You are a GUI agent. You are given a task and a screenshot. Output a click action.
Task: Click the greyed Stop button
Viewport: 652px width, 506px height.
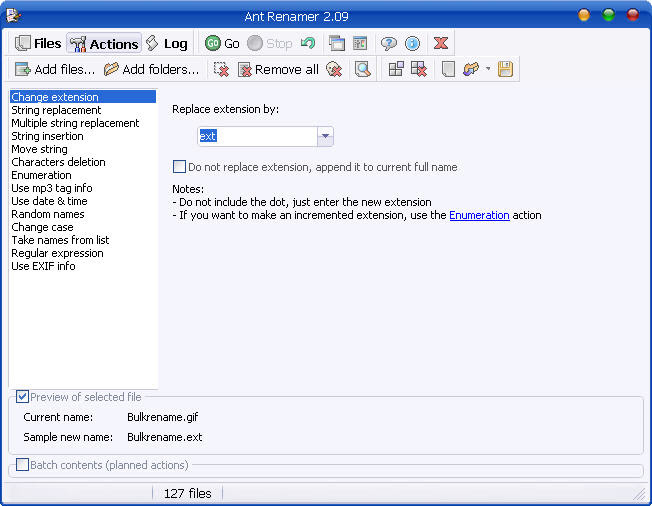click(269, 43)
